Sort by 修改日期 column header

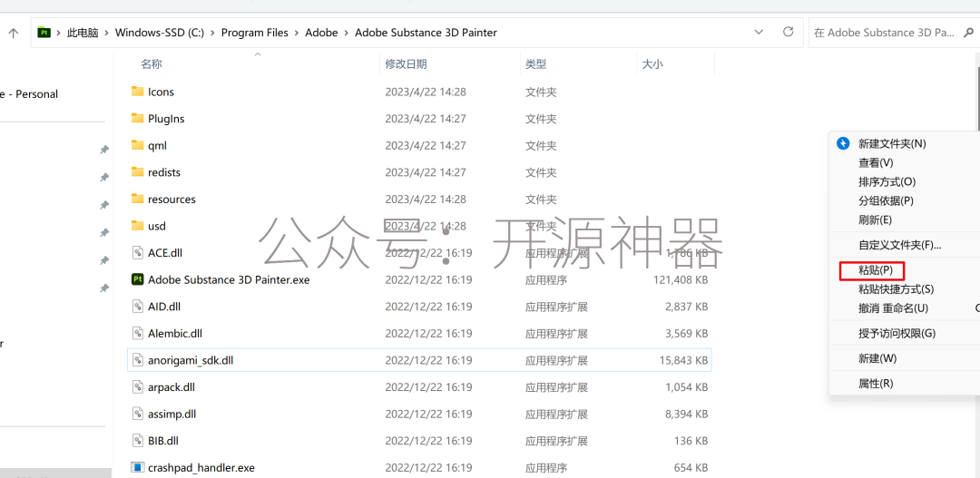coord(407,63)
